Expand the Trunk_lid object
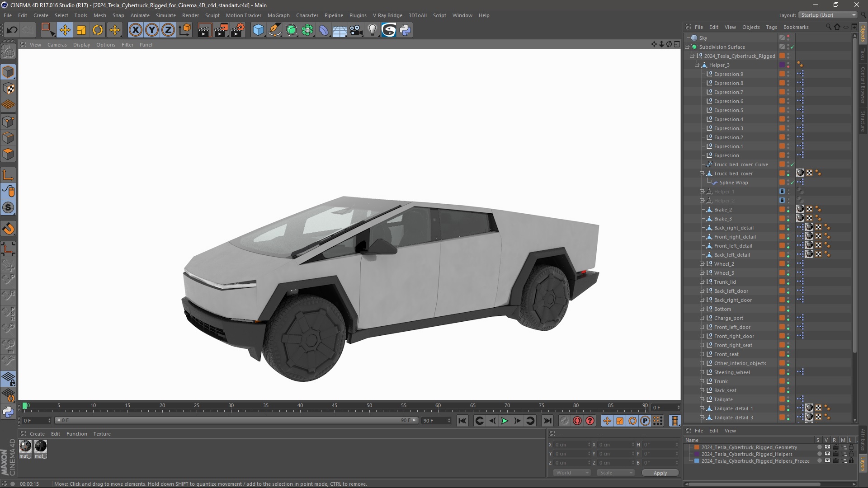 (x=702, y=282)
